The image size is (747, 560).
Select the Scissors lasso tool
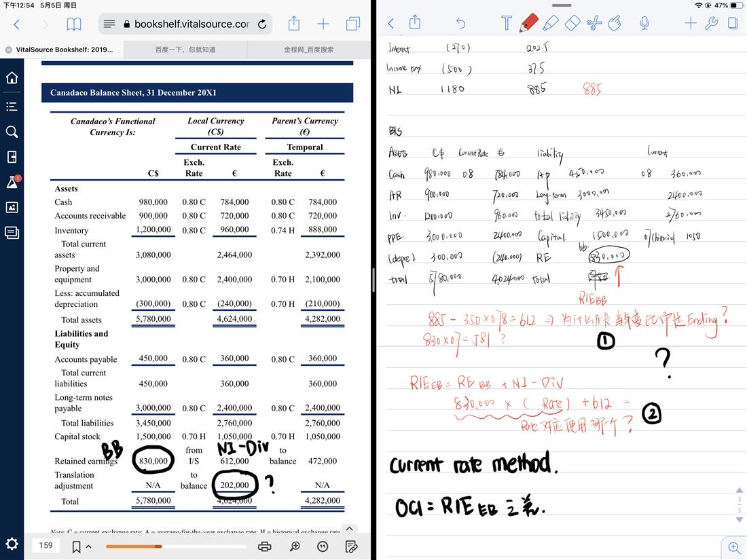[x=594, y=23]
